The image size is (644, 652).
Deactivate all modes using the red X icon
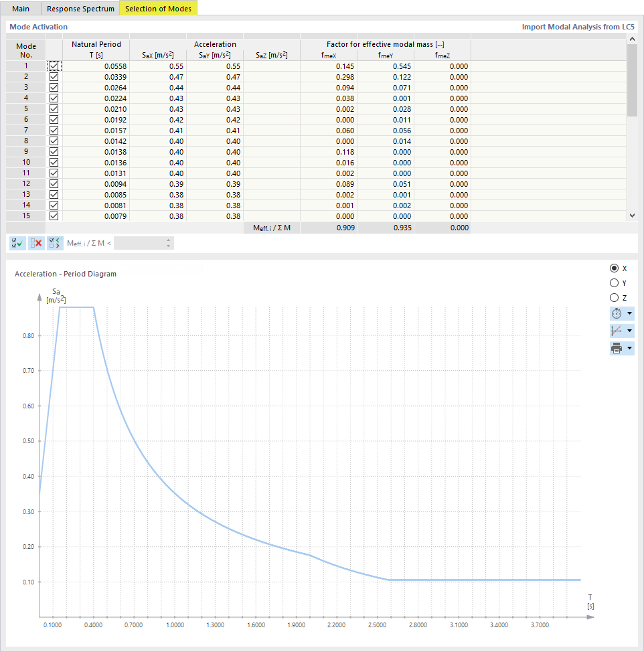pos(35,243)
